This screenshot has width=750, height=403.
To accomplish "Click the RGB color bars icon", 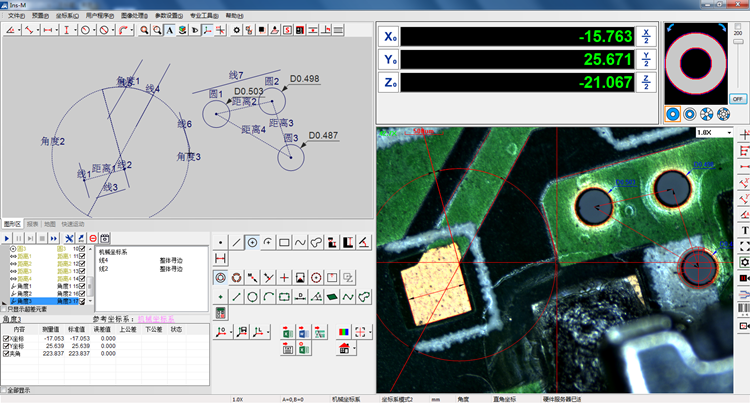I will [x=345, y=331].
